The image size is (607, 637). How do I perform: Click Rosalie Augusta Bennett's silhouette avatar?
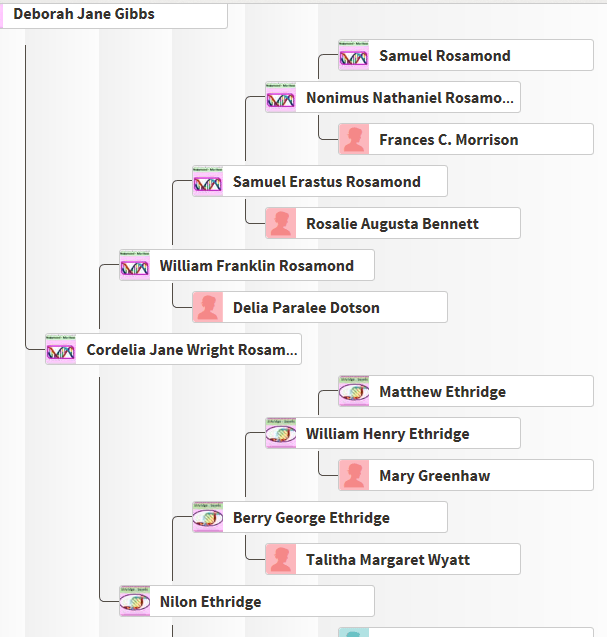(281, 224)
